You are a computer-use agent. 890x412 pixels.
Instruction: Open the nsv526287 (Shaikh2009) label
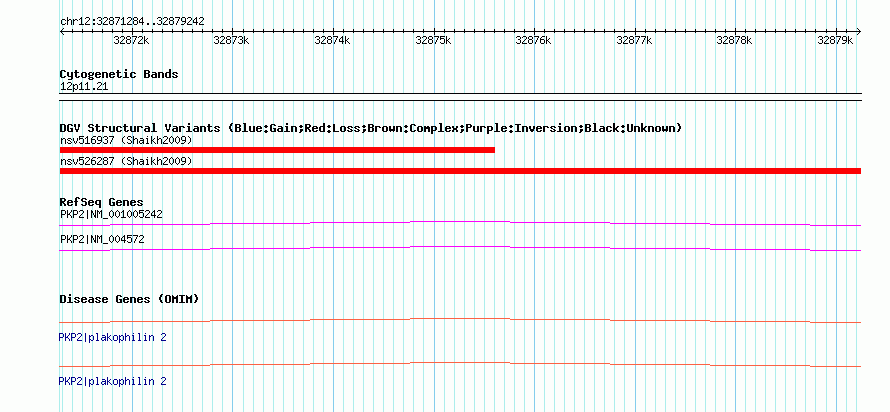(x=126, y=162)
